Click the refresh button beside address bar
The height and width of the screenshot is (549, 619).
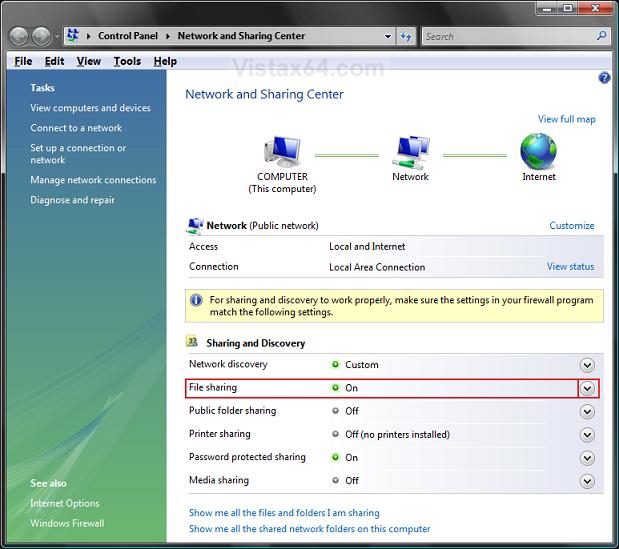click(x=405, y=37)
